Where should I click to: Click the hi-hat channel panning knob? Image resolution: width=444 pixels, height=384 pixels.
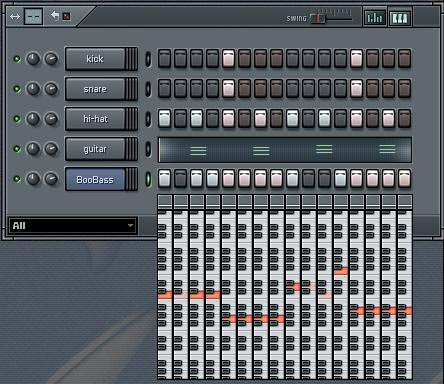[x=33, y=119]
